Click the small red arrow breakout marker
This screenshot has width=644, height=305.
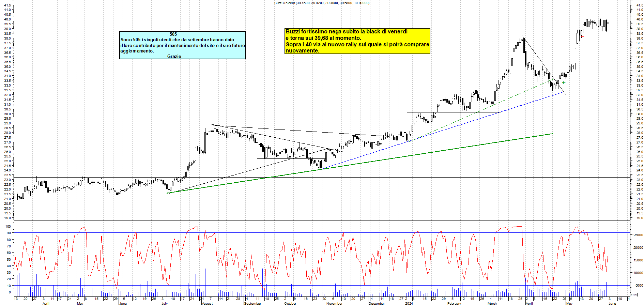point(582,36)
